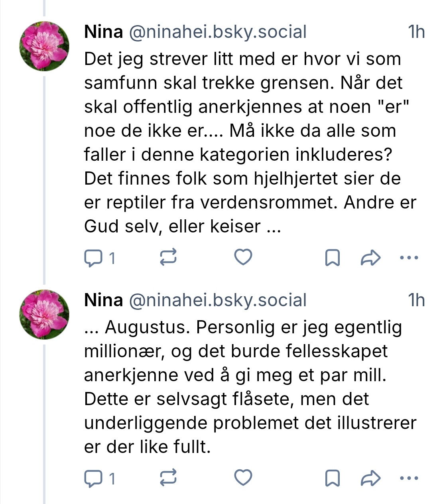The width and height of the screenshot is (445, 504).
Task: Click the Nina display name on first post
Action: (103, 32)
